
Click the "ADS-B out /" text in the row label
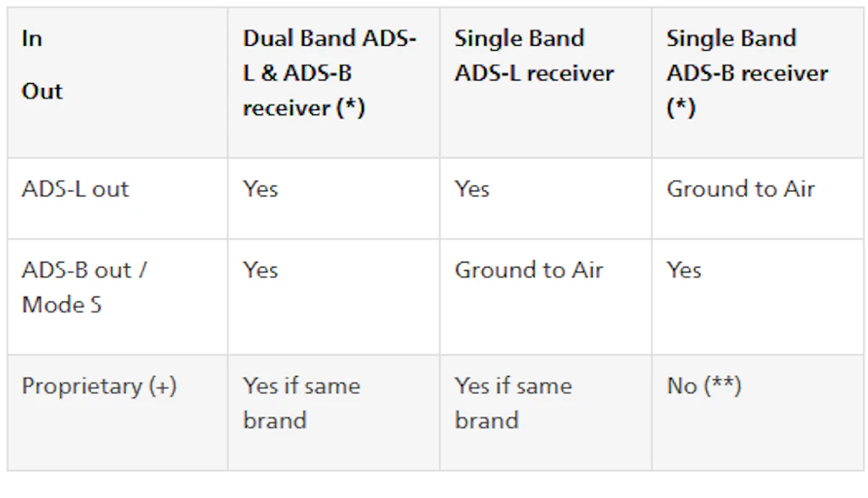pyautogui.click(x=85, y=270)
